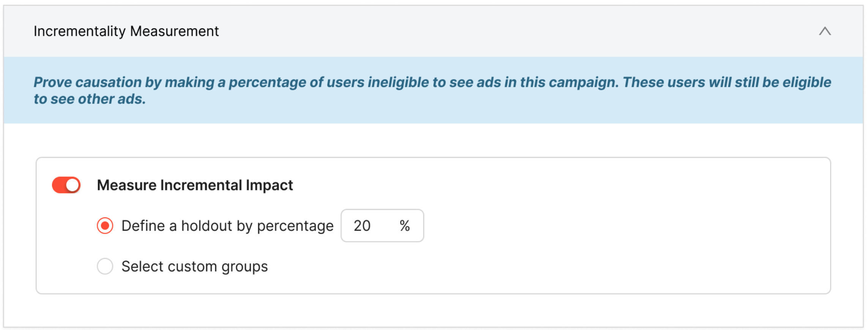Choose the Select custom groups radio button
The image size is (868, 330).
[x=105, y=266]
